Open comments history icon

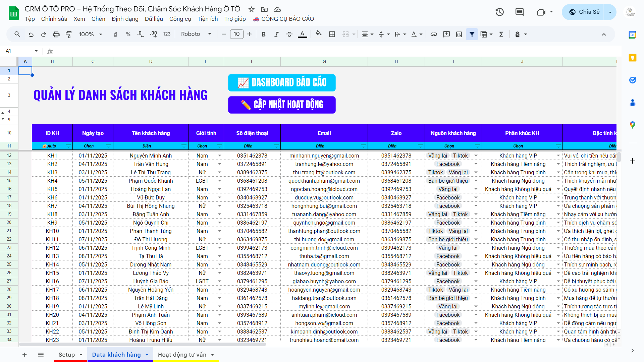pos(519,12)
